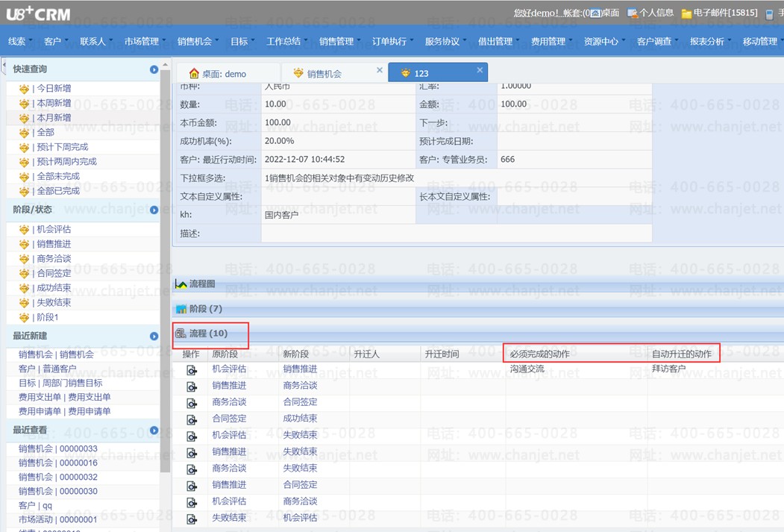Collapse the 最近新建 sidebar section
This screenshot has width=784, height=532.
154,337
